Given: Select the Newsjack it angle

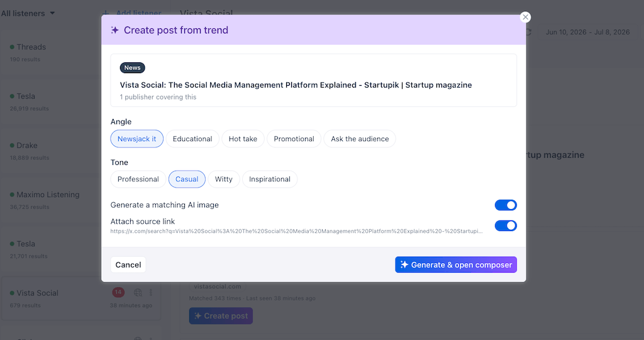Looking at the screenshot, I should pyautogui.click(x=136, y=139).
